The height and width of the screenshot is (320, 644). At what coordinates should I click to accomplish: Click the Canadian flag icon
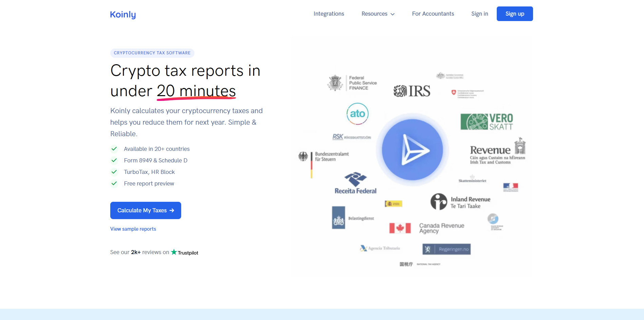point(400,228)
